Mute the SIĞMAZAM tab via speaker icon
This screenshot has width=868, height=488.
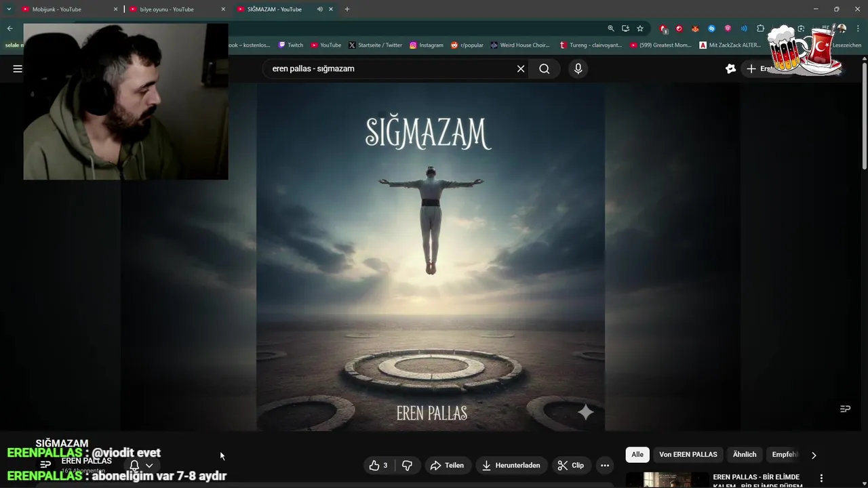(319, 9)
